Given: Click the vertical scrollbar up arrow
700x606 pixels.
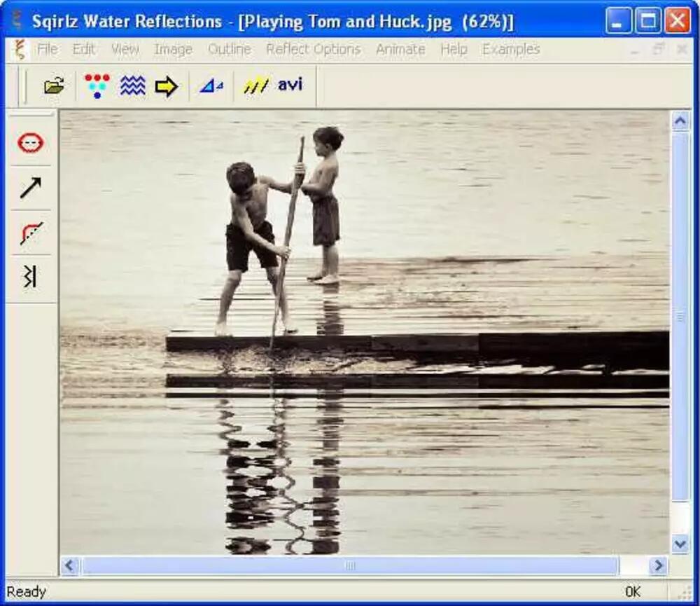Looking at the screenshot, I should [680, 121].
